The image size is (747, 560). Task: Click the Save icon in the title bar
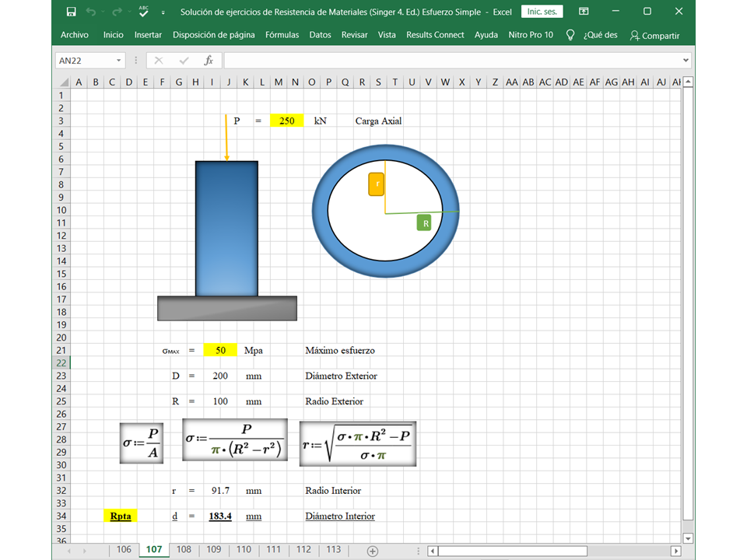click(x=71, y=12)
